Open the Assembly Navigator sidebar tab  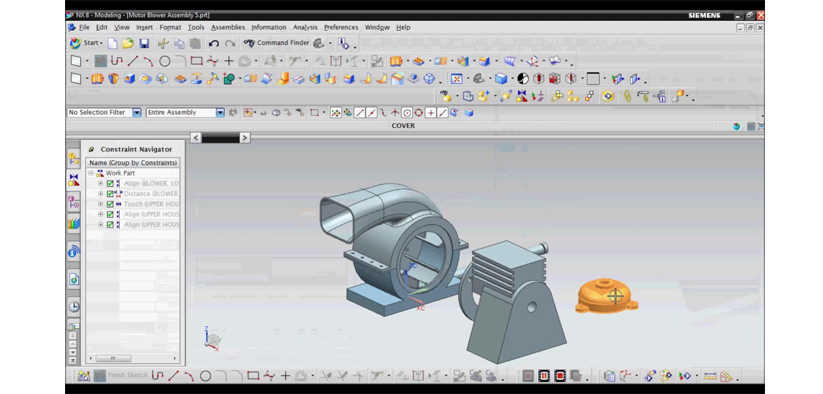pos(73,159)
